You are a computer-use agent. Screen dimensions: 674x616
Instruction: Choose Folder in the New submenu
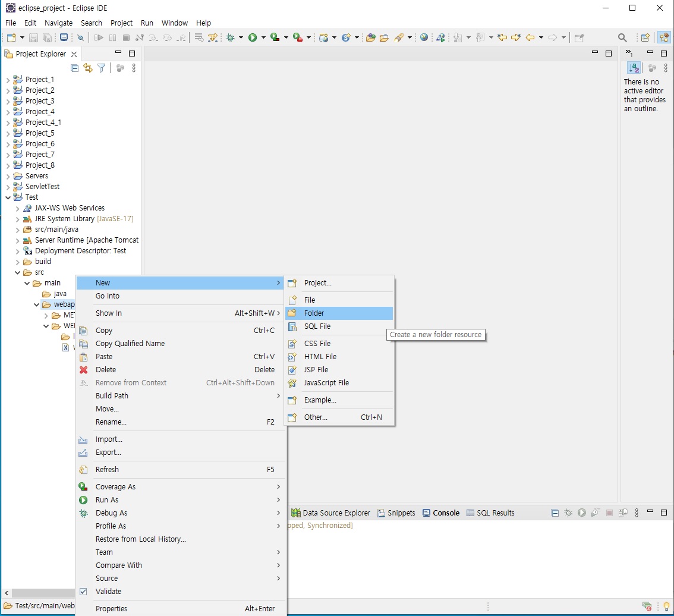[339, 313]
